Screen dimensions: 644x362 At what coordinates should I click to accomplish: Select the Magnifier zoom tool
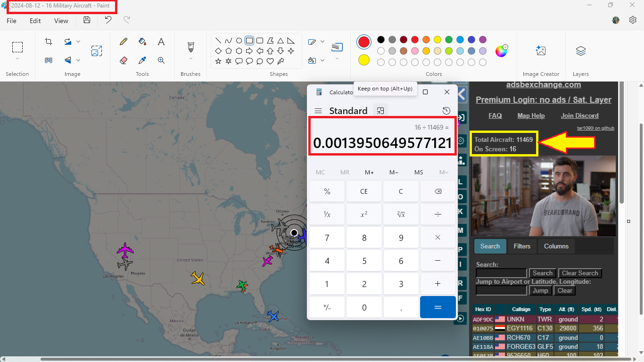pyautogui.click(x=161, y=60)
